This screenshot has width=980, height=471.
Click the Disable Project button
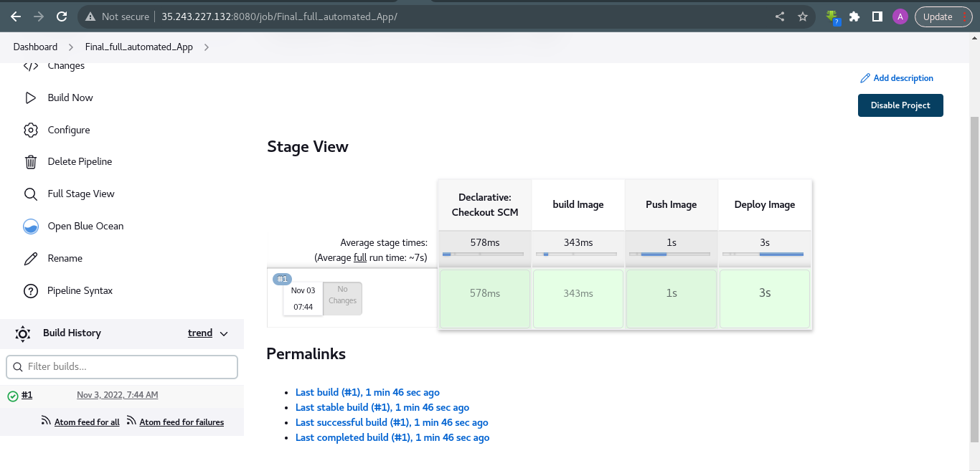click(900, 105)
